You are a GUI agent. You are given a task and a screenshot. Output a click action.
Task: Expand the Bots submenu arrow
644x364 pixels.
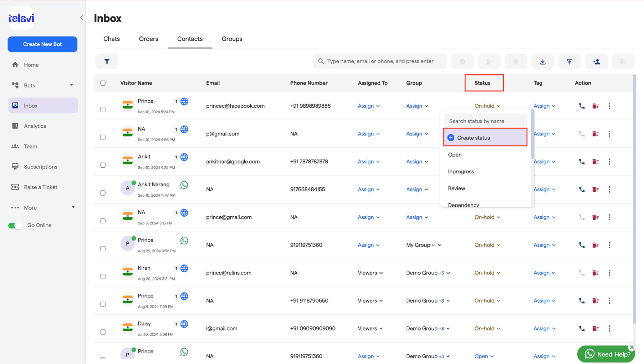[72, 85]
